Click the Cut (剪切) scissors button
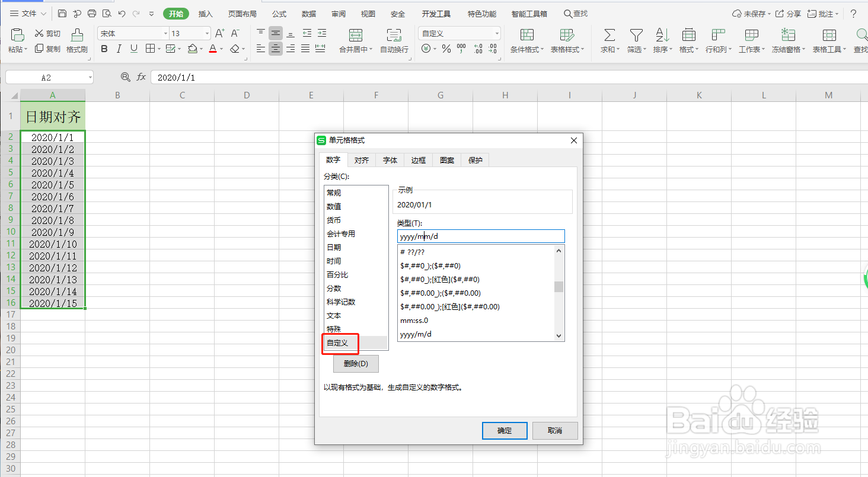The image size is (868, 477). click(47, 34)
